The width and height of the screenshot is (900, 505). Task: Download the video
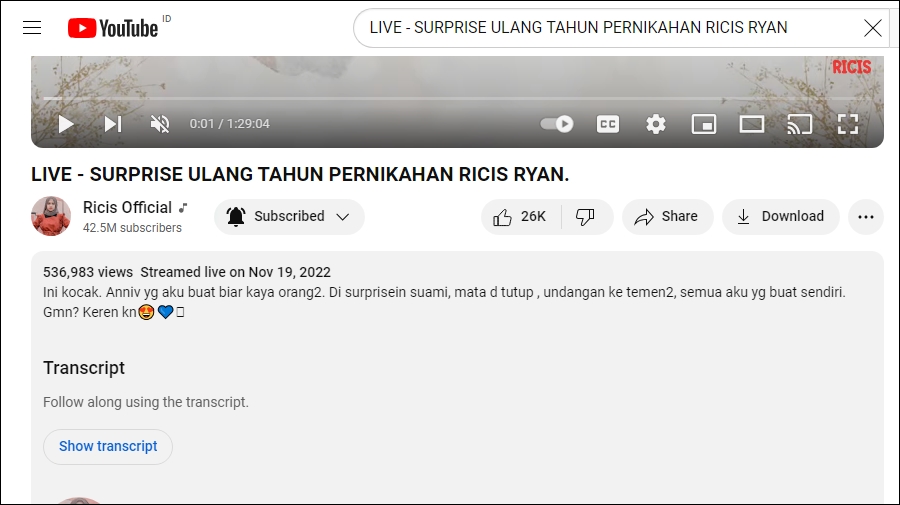[781, 216]
